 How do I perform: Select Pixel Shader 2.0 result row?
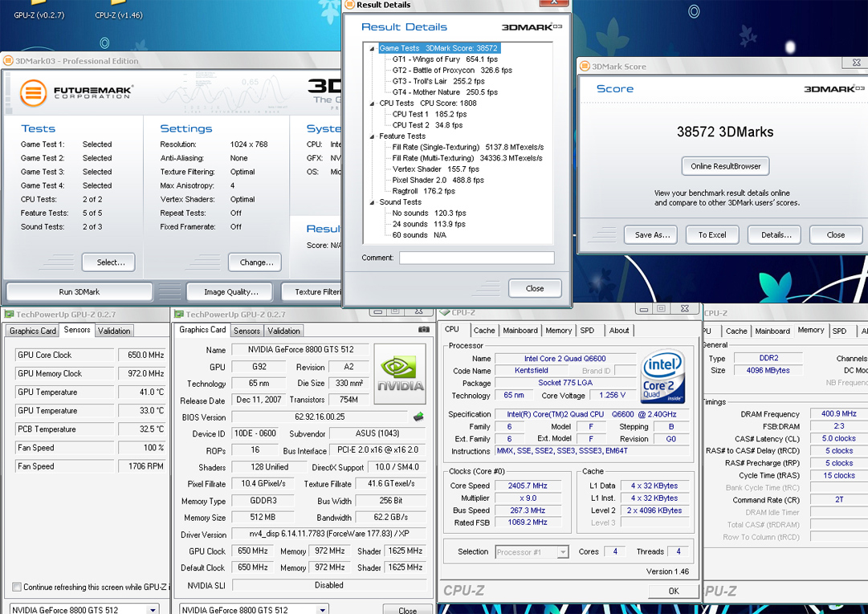pyautogui.click(x=438, y=181)
